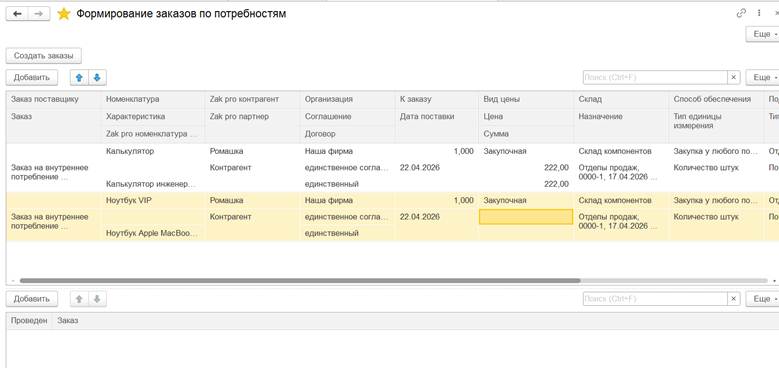Viewport: 779px width, 368px height.
Task: Select Заказ на внутреннее потребление in Калькулятор row
Action: click(50, 172)
